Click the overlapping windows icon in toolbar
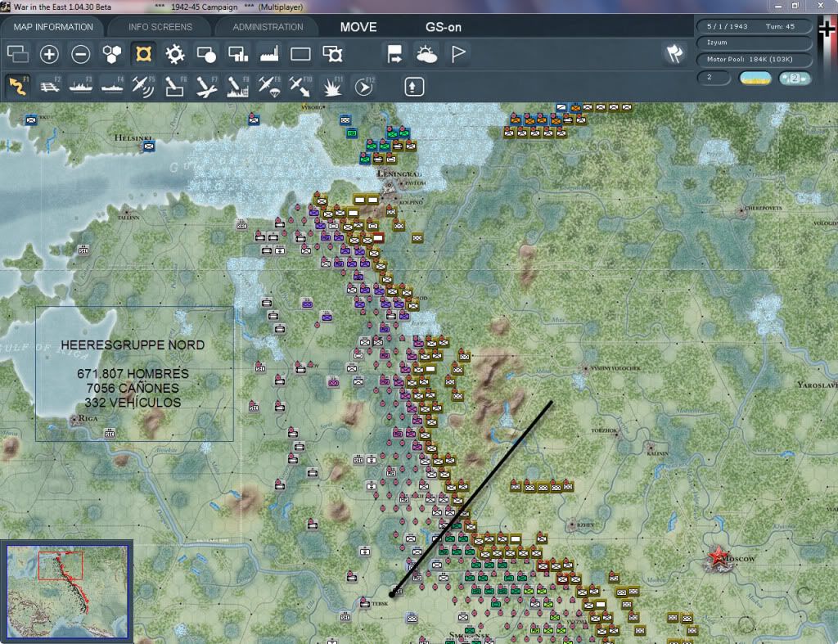 [18, 54]
